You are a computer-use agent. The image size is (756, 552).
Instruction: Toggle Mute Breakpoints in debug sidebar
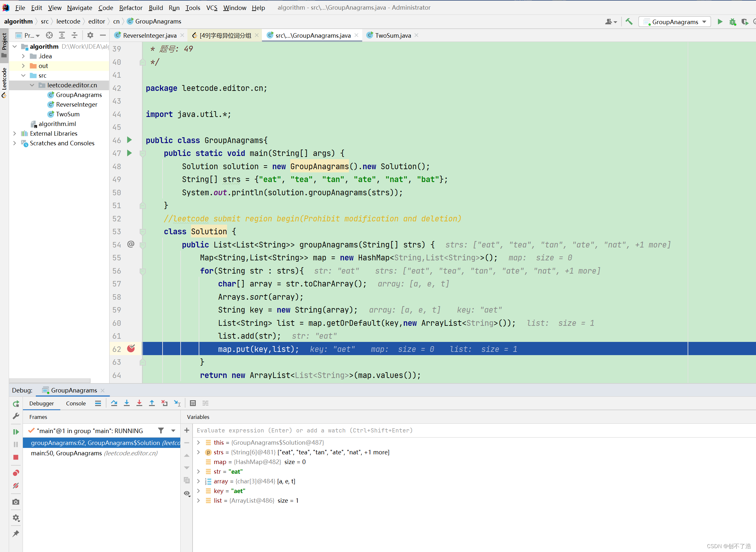point(16,486)
